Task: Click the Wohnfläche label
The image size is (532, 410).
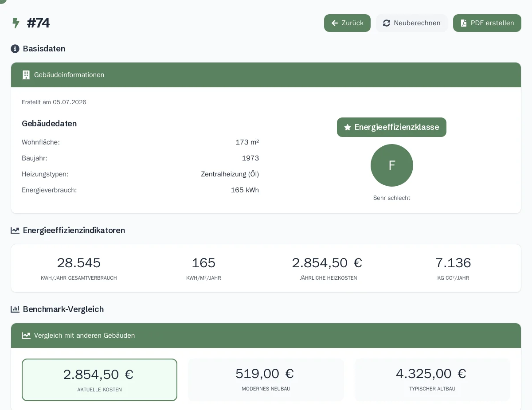Action: pyautogui.click(x=41, y=142)
